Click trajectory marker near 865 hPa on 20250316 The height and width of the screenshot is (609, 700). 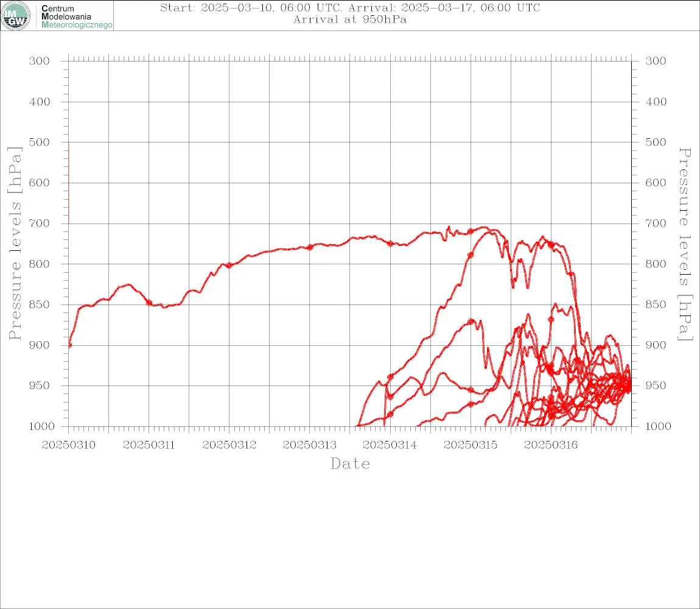pos(551,320)
